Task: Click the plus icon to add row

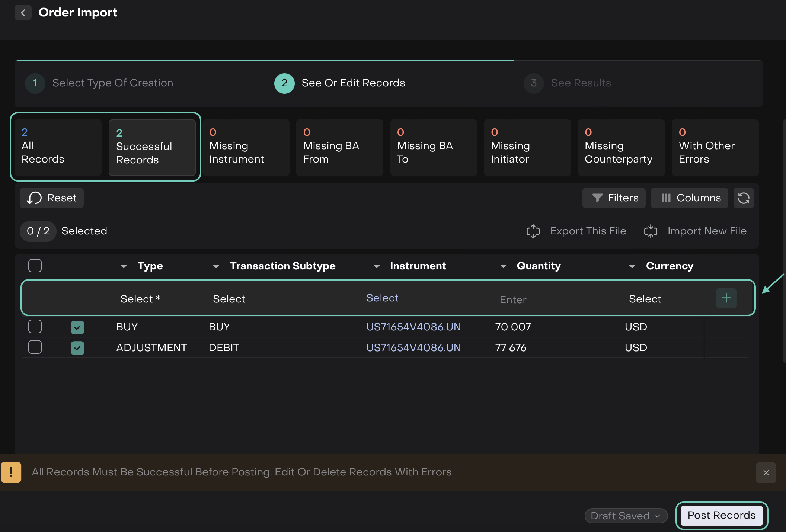Action: tap(726, 298)
